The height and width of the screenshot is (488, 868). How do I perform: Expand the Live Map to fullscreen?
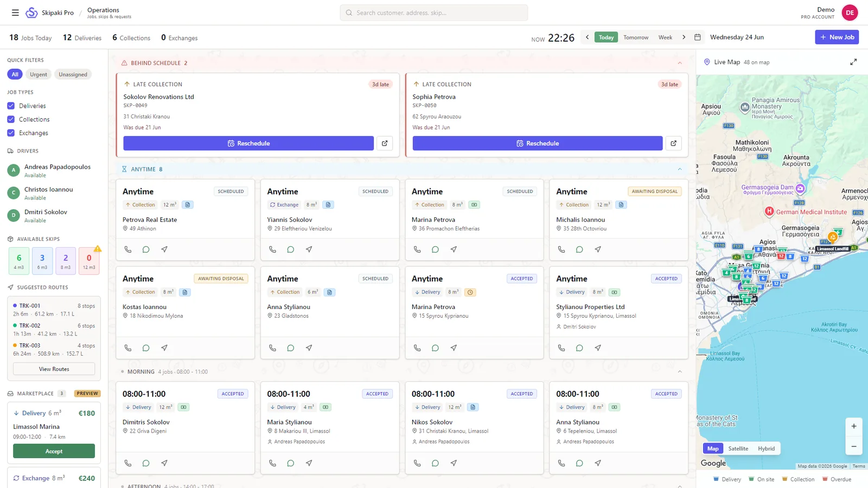[853, 62]
